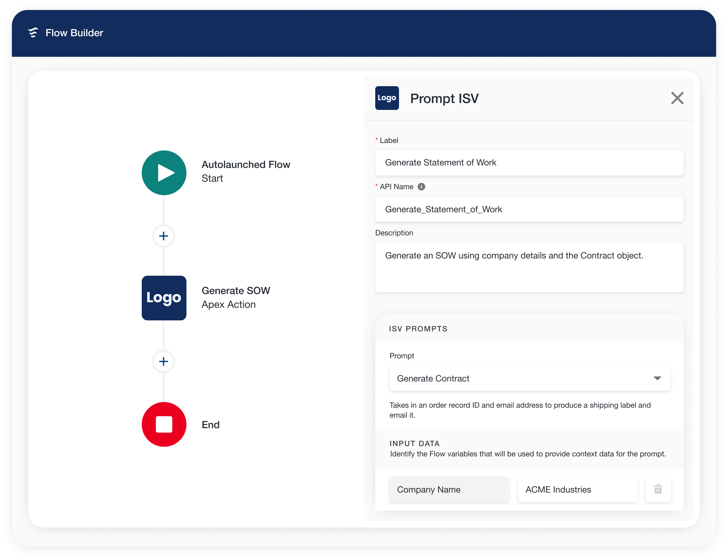Edit the Generate_Statement_of_Work API name
This screenshot has width=728, height=560.
pos(529,209)
